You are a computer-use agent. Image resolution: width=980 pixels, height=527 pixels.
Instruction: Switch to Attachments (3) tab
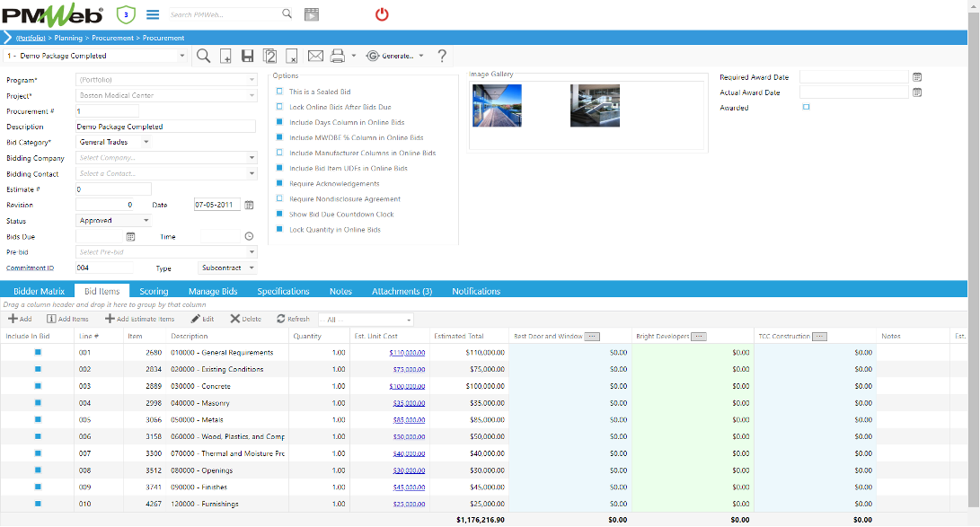[402, 291]
